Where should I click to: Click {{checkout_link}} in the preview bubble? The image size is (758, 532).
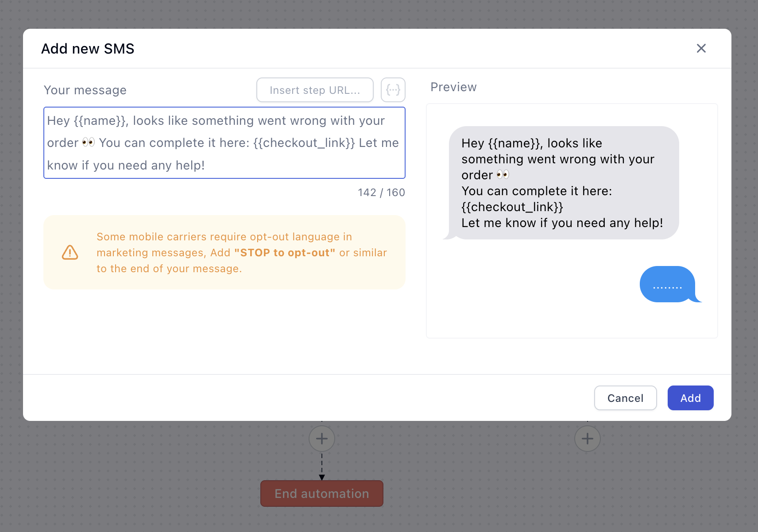[512, 207]
